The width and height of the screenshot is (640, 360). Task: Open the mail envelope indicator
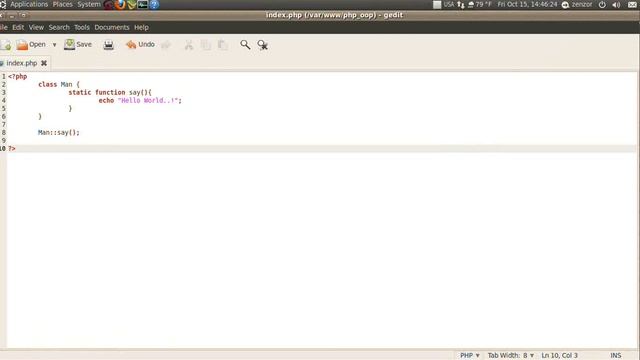[632, 5]
